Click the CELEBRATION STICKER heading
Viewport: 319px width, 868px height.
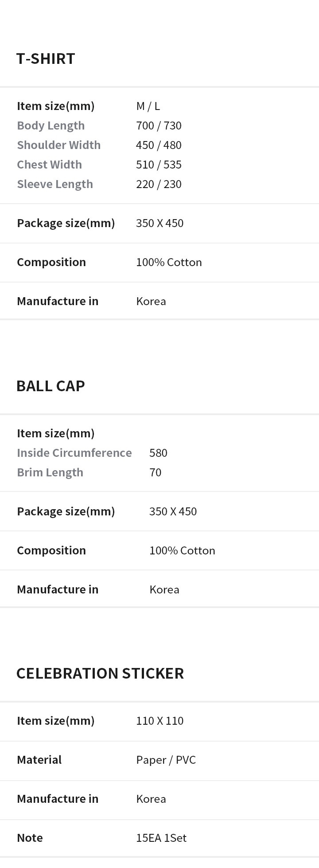(x=100, y=673)
